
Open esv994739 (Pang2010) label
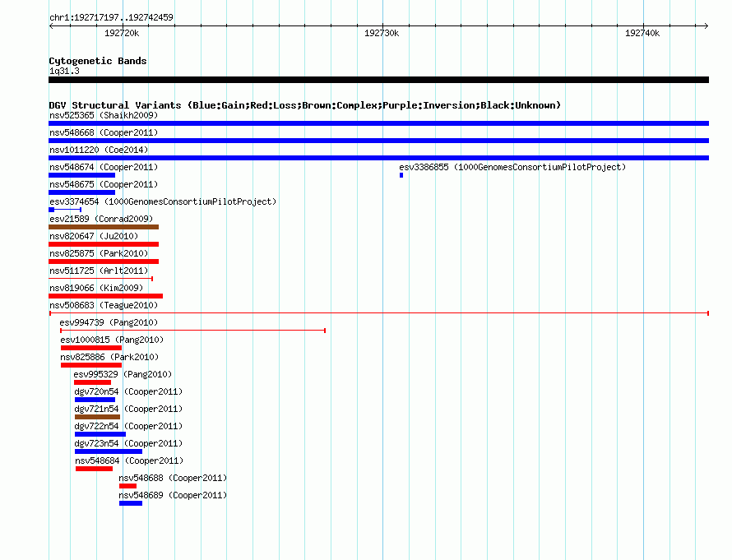[109, 322]
